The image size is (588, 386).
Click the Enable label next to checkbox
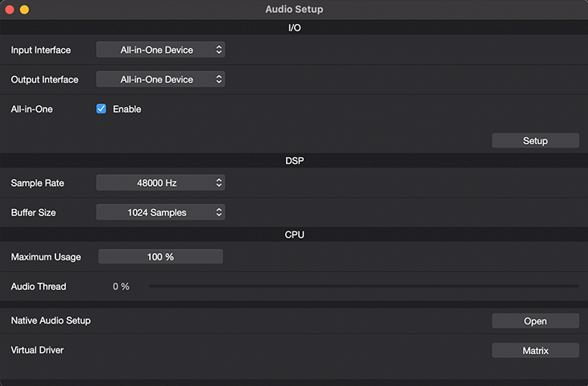(x=127, y=109)
